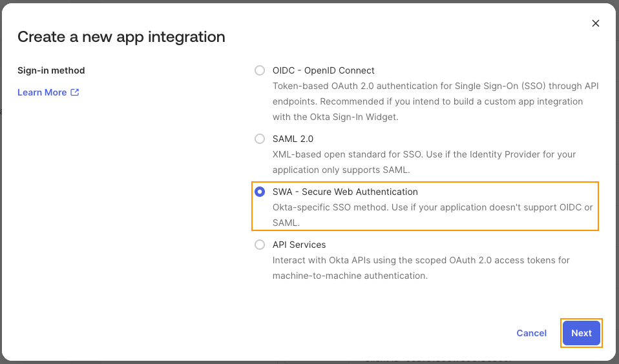Viewport: 619px width, 364px height.
Task: Select the SAML 2.0 radio button
Action: click(259, 139)
